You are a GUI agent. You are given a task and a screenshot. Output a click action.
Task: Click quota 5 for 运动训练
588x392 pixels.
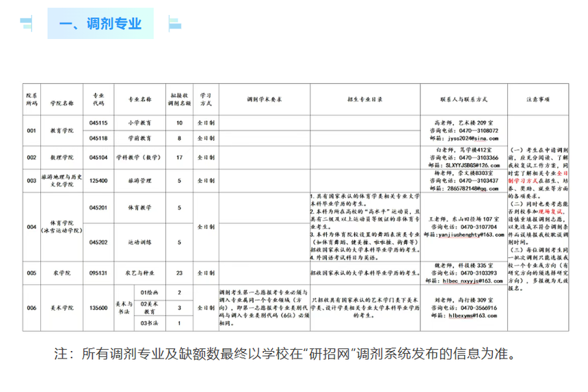point(179,242)
